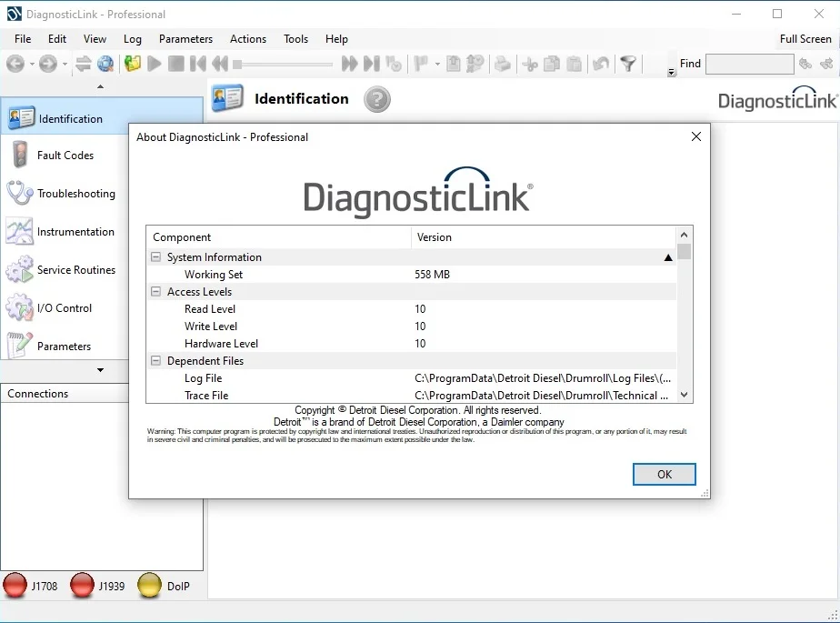This screenshot has height=623, width=840.
Task: Click the skip to end playback button
Action: pos(371,64)
